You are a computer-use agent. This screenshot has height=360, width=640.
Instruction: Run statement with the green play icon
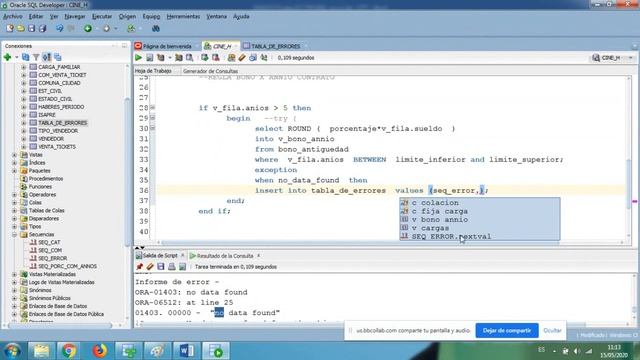(139, 58)
